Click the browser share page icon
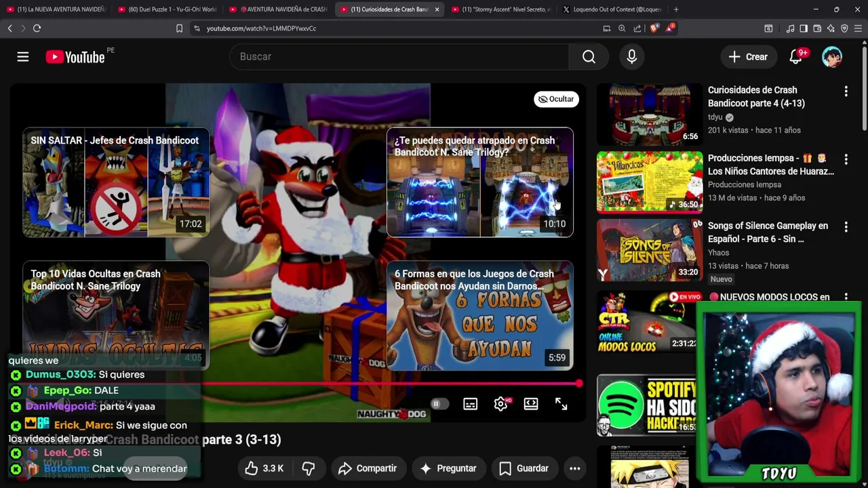 [x=637, y=28]
